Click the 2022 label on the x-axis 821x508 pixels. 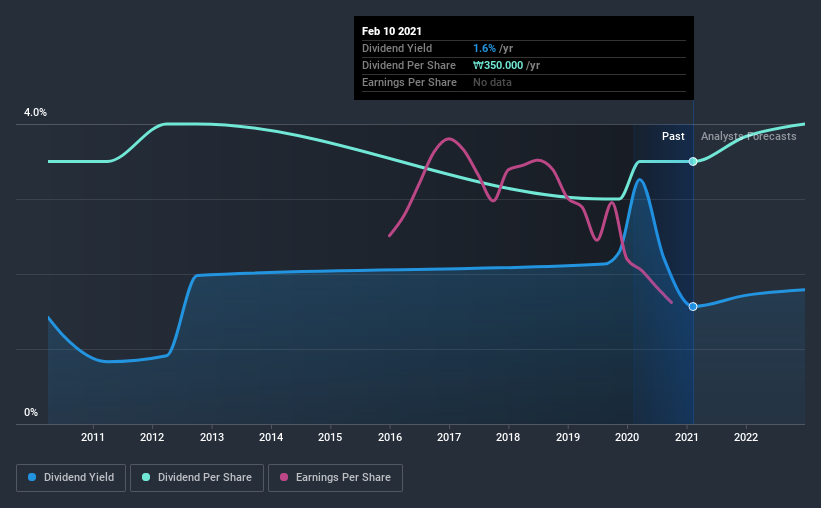pyautogui.click(x=746, y=437)
